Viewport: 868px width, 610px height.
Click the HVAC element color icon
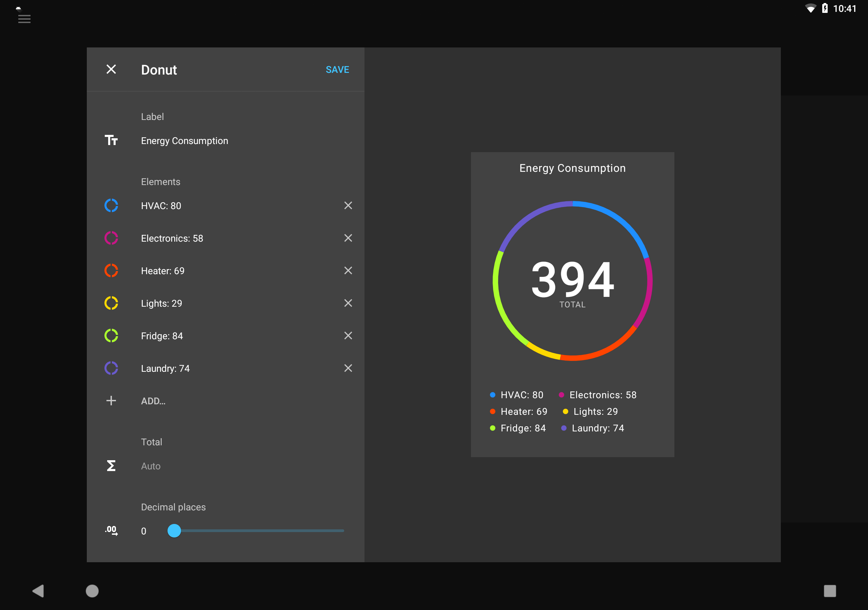pyautogui.click(x=111, y=205)
